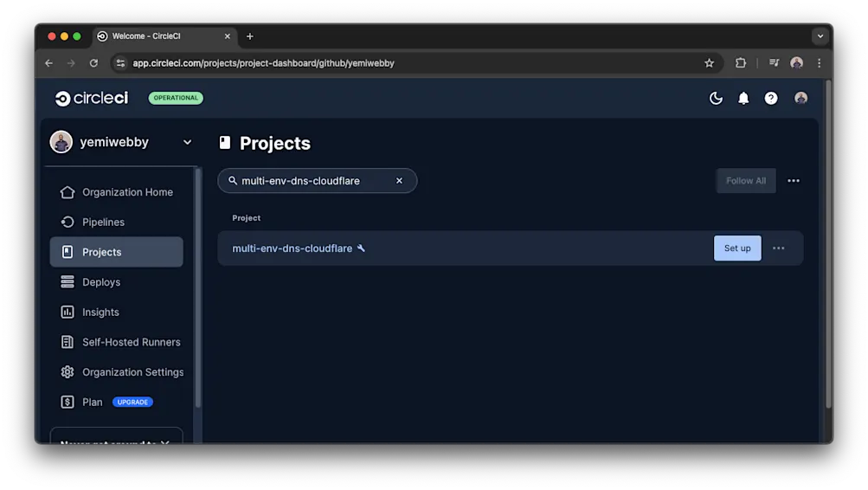This screenshot has width=868, height=490.
Task: Click the Self-Hosted Runners icon
Action: (x=68, y=342)
